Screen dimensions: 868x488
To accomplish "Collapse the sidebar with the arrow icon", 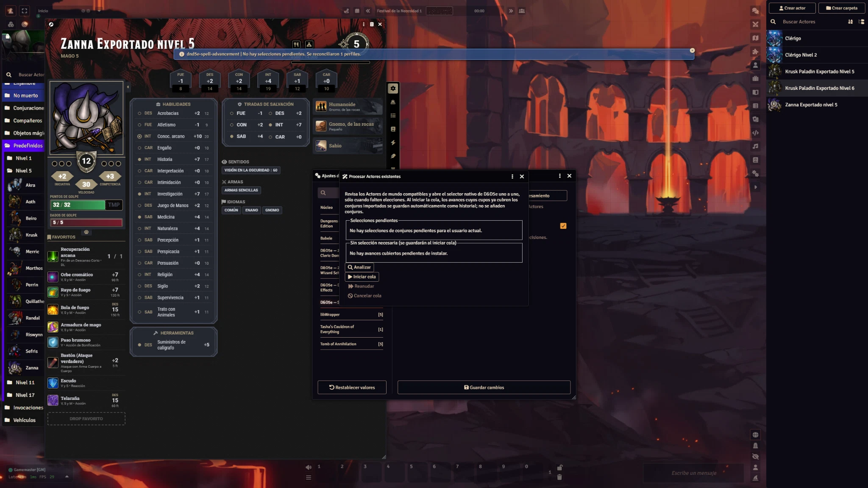I will (755, 187).
